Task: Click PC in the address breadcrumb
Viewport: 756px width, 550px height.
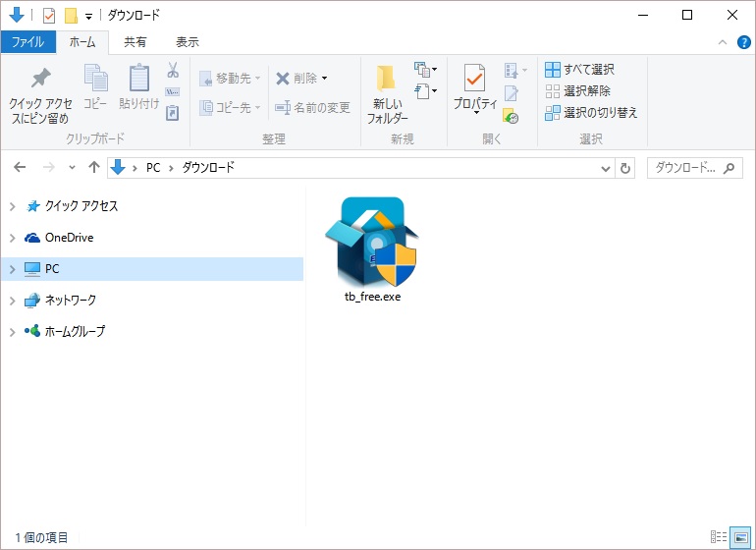Action: (153, 167)
